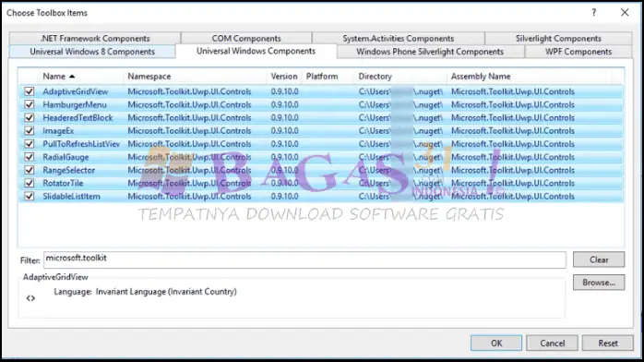Click the Reset button

click(607, 343)
